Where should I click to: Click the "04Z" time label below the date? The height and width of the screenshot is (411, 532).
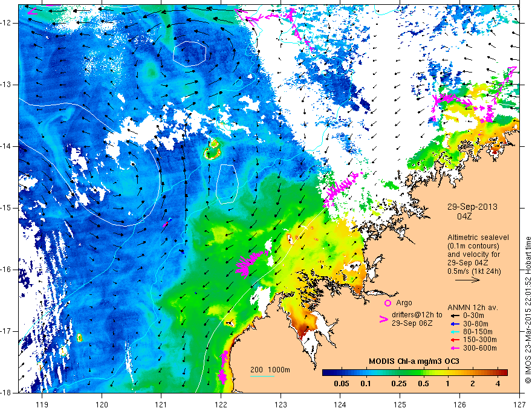[x=464, y=216]
